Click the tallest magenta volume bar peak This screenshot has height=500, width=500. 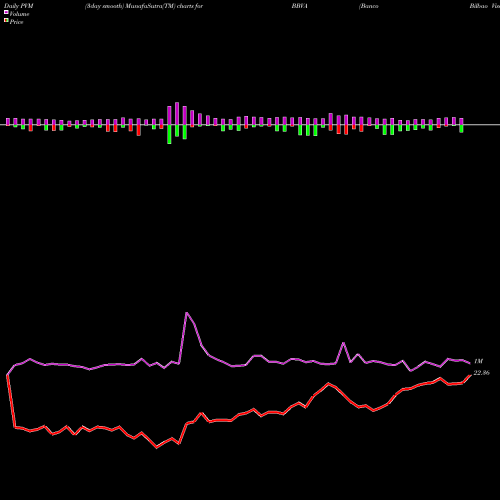[x=177, y=114]
